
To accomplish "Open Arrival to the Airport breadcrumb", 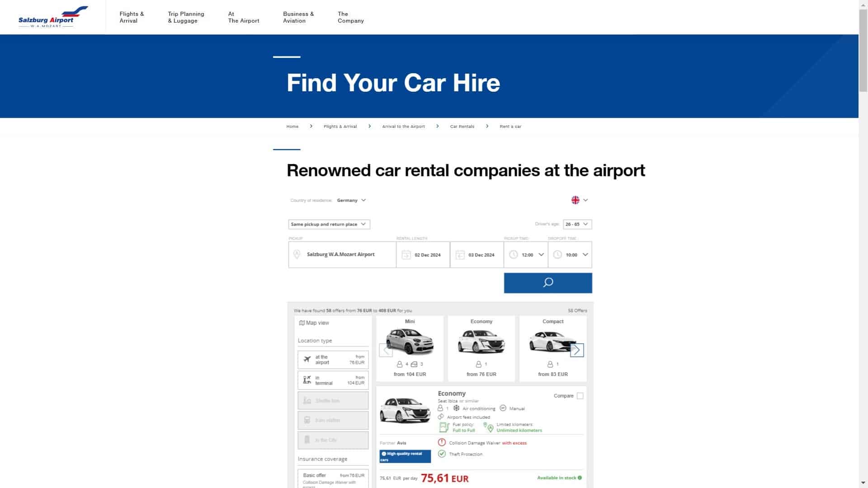I will click(404, 127).
